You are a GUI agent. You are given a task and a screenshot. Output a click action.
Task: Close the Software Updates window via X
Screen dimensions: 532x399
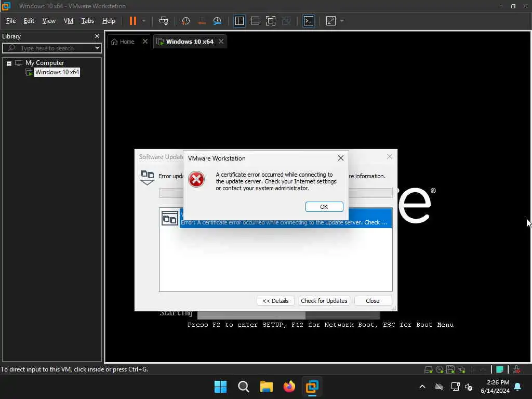(390, 156)
